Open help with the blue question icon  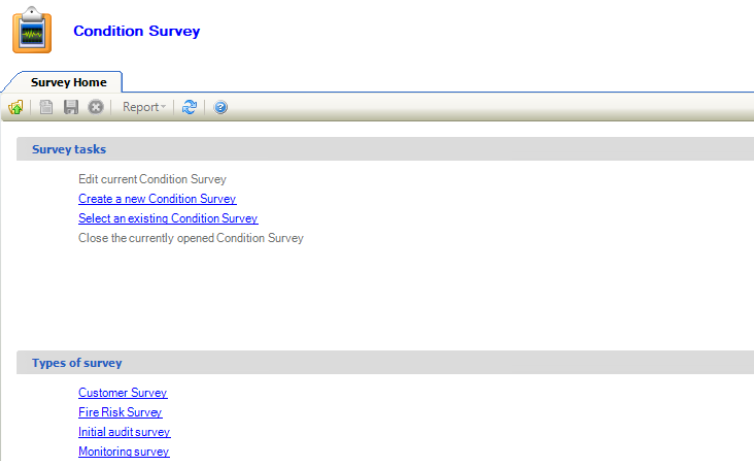point(221,107)
